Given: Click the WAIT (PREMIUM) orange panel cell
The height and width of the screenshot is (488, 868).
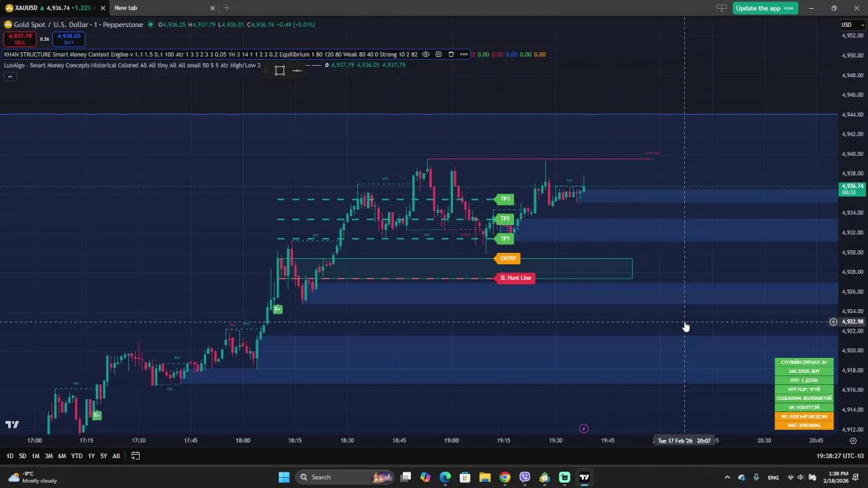Looking at the screenshot, I should pos(804,426).
